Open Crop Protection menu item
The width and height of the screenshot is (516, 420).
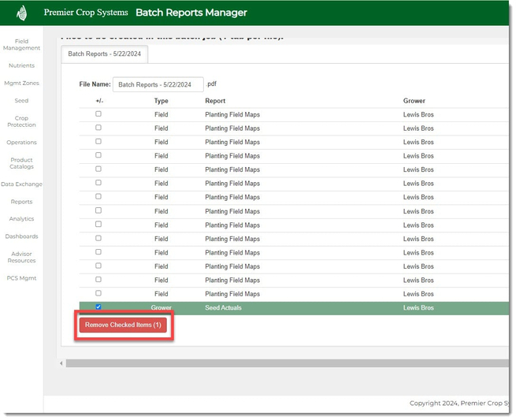point(22,121)
